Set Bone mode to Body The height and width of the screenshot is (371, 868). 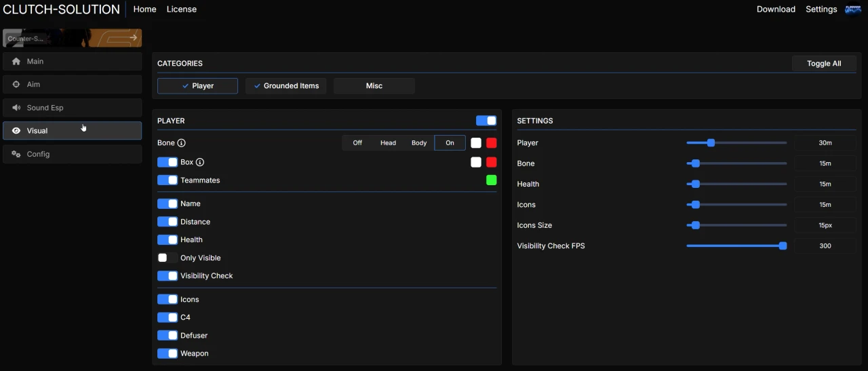click(x=419, y=143)
